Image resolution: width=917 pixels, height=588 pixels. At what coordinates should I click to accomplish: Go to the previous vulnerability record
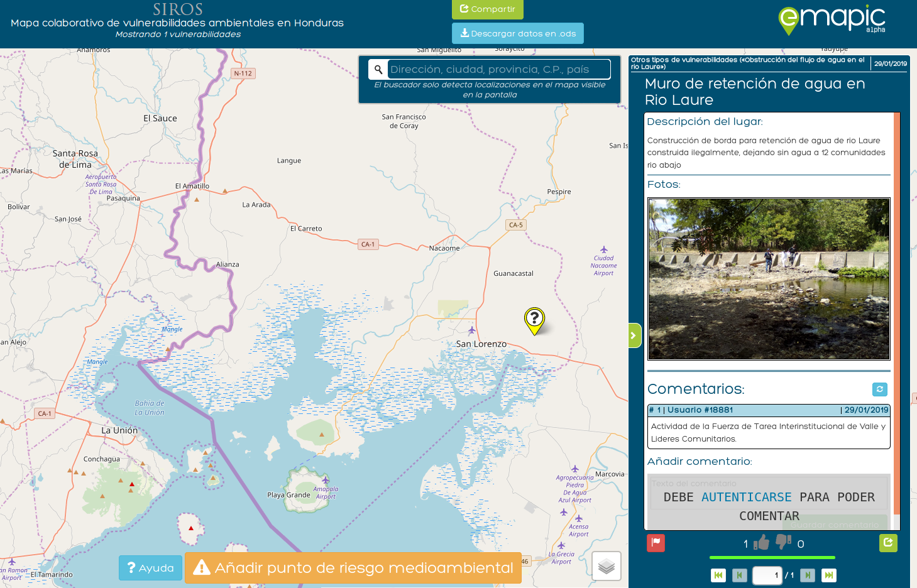click(x=740, y=575)
